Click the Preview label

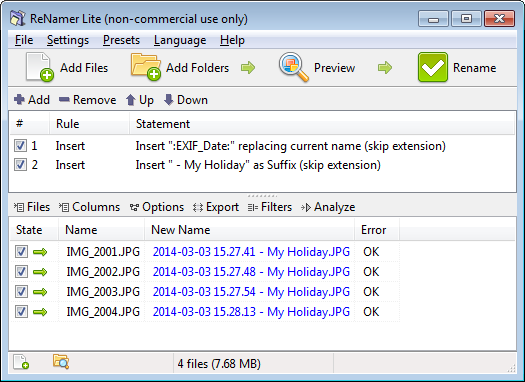334,68
